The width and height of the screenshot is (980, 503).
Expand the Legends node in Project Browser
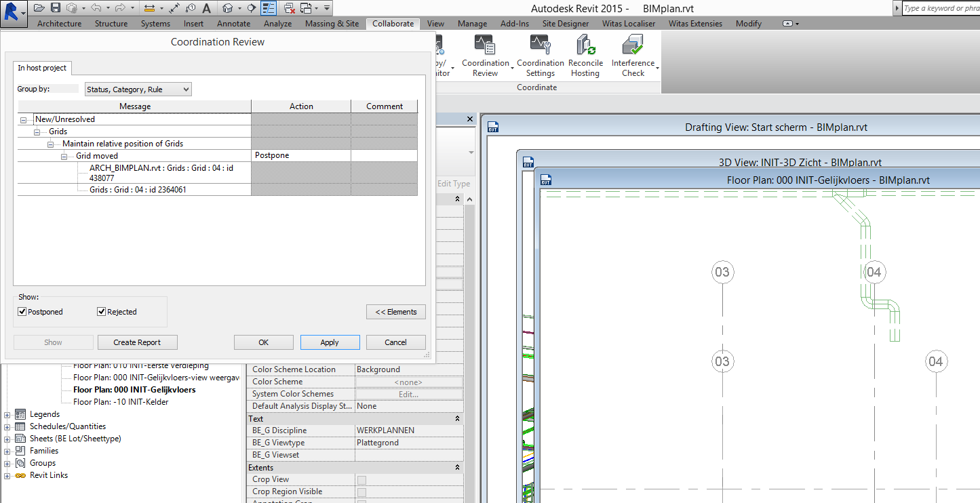(x=7, y=414)
